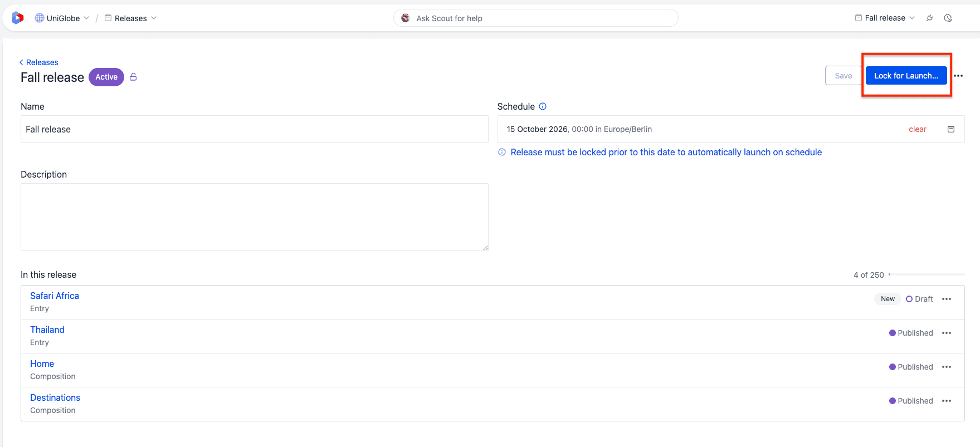Image resolution: width=980 pixels, height=447 pixels.
Task: Click into the Description text area
Action: coord(255,217)
